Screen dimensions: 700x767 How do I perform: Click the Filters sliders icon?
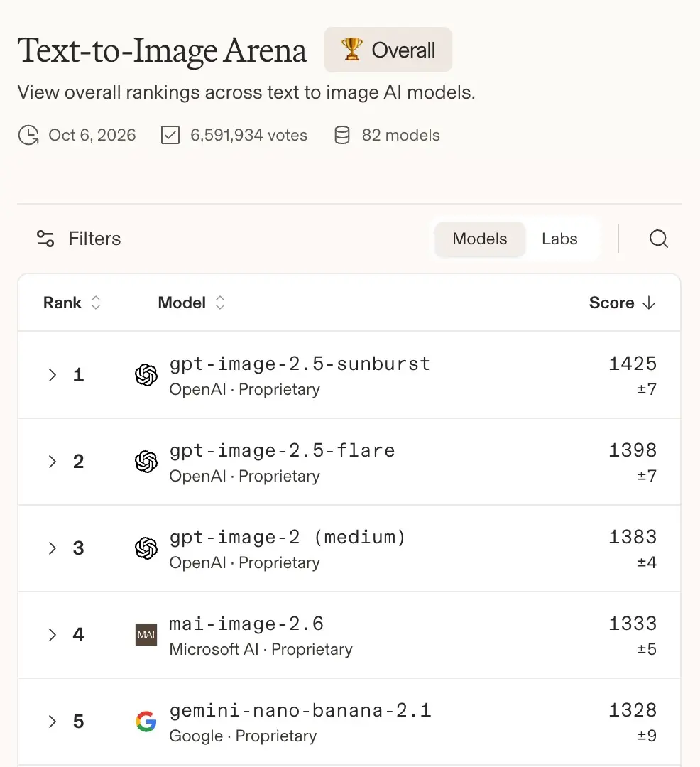pos(45,239)
